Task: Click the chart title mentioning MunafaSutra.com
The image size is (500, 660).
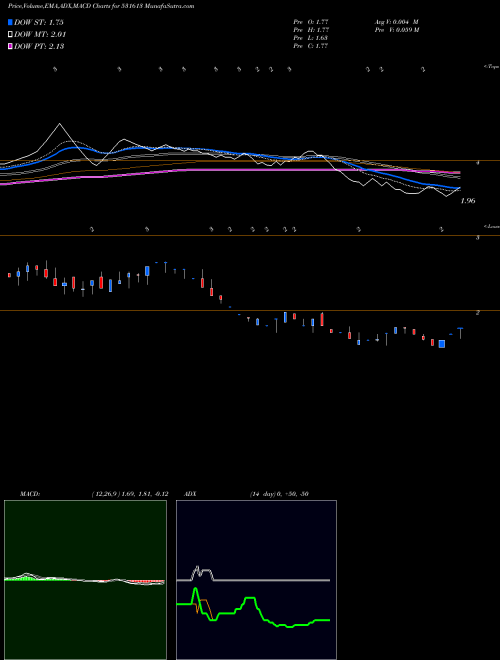Action: [101, 7]
